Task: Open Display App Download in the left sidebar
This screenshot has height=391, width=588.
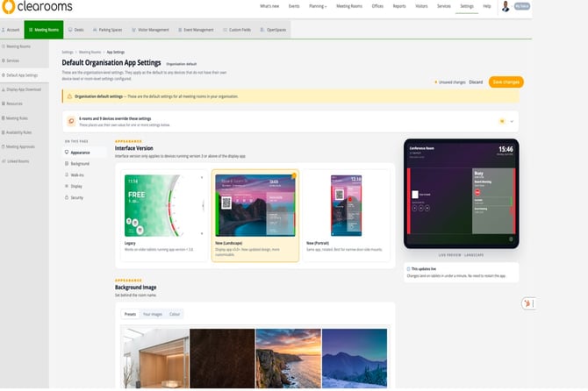Action: [x=24, y=89]
